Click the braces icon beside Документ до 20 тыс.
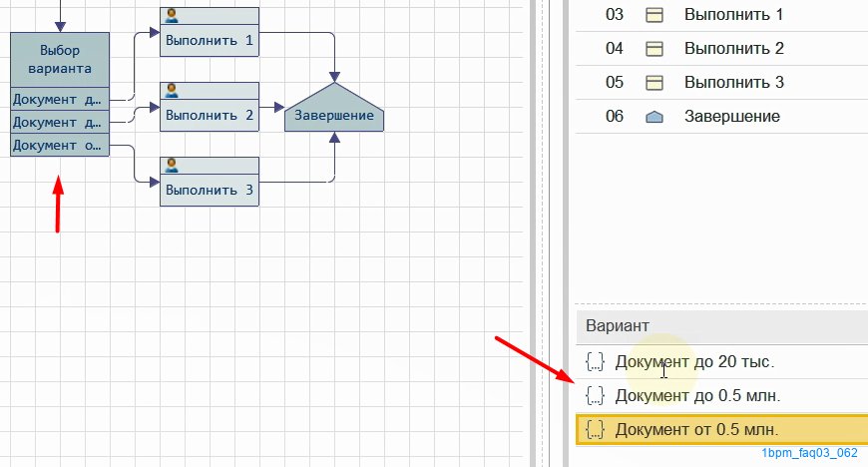Viewport: 868px width, 467px height. [x=595, y=362]
